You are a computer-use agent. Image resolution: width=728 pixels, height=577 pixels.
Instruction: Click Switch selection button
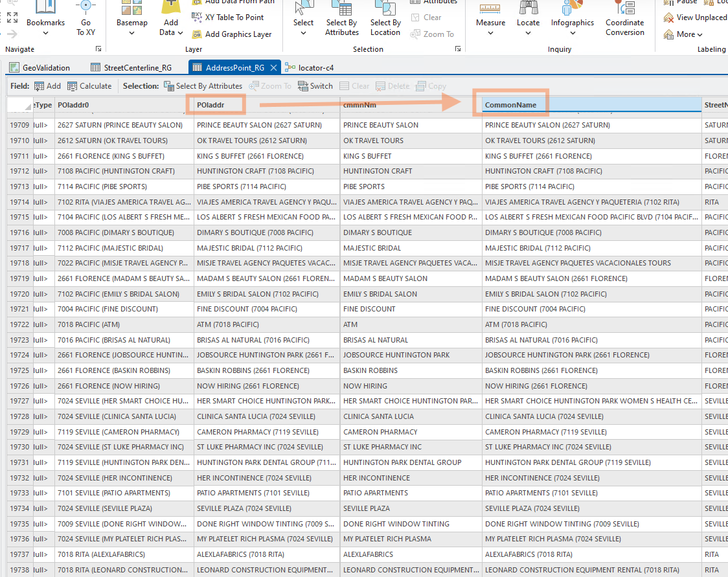(315, 85)
